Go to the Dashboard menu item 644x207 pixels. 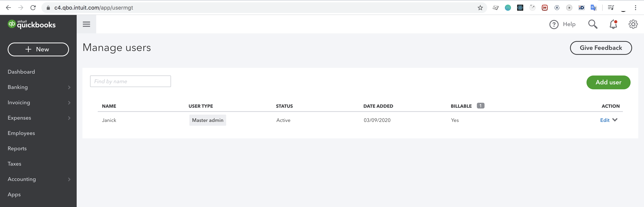[x=21, y=72]
